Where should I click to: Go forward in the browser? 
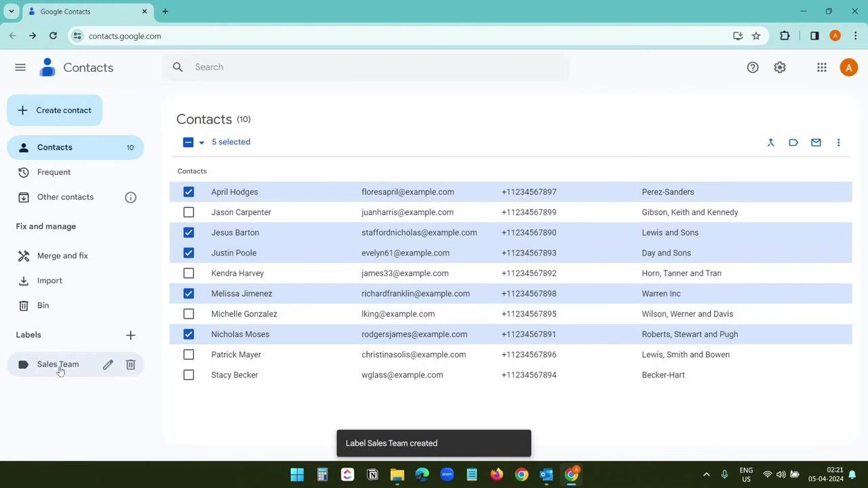pos(33,36)
